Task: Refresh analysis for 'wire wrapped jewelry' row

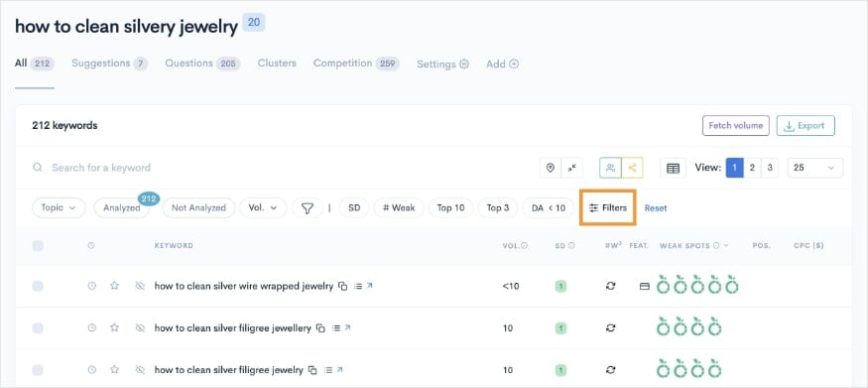Action: 611,286
